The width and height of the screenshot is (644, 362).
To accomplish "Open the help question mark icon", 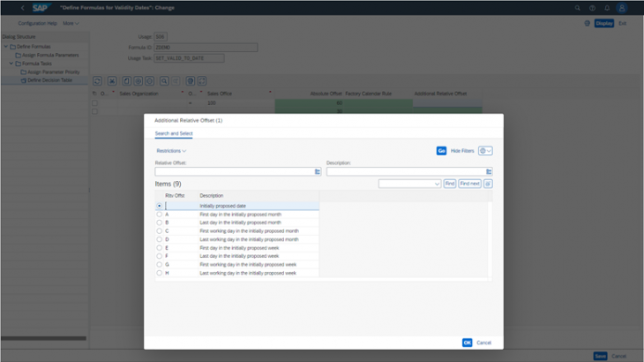I will pyautogui.click(x=592, y=8).
